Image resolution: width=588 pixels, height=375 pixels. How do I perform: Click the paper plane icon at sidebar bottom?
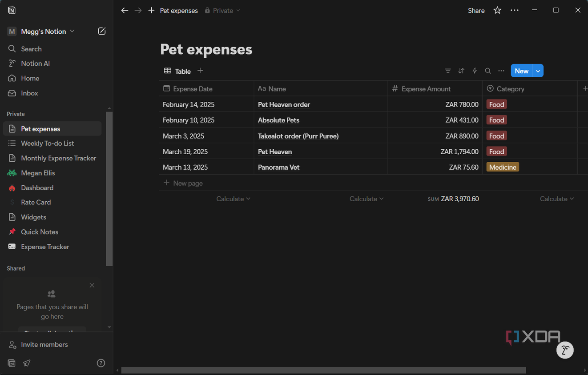(x=27, y=363)
